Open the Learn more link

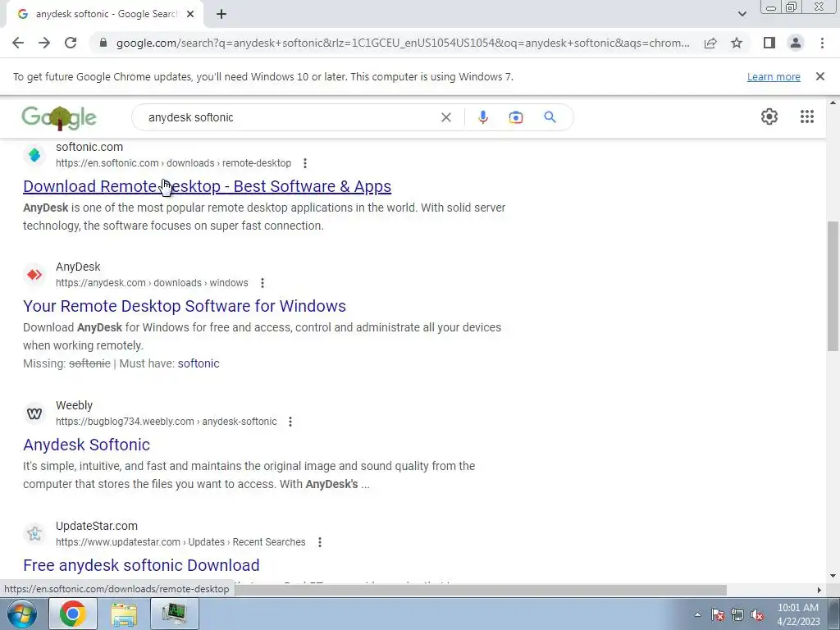[774, 76]
